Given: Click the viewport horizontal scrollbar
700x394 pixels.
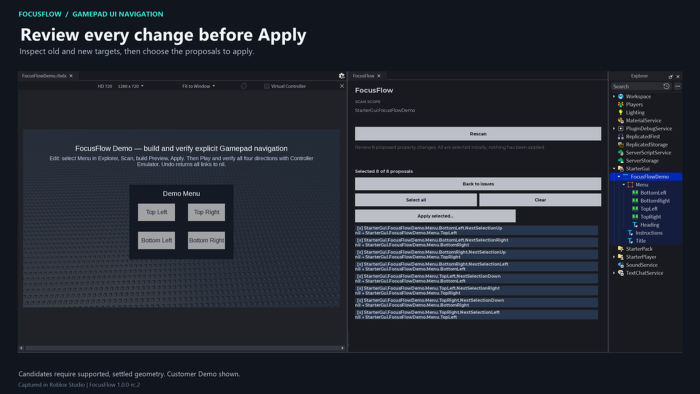Looking at the screenshot, I should 182,348.
